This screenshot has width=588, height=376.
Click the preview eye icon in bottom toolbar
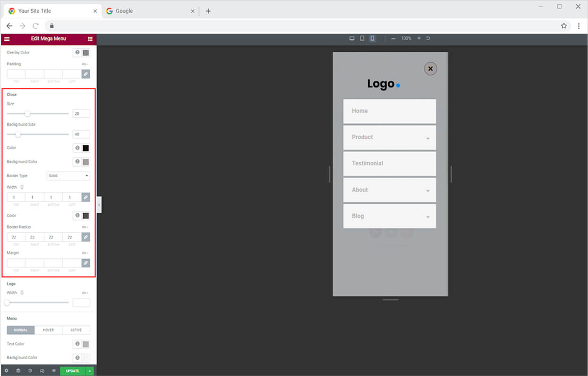point(54,371)
